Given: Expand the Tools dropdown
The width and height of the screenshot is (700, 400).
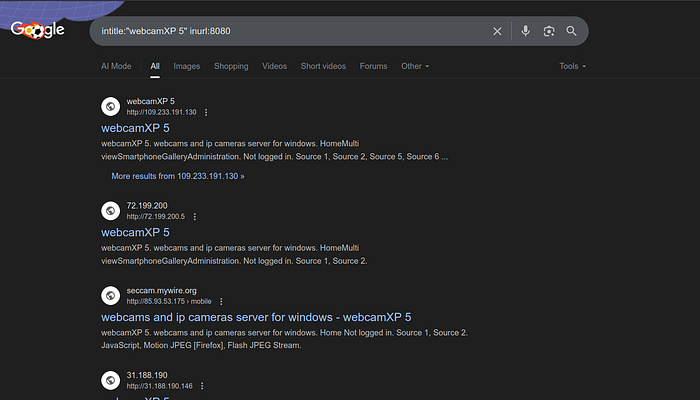Looking at the screenshot, I should coord(573,66).
